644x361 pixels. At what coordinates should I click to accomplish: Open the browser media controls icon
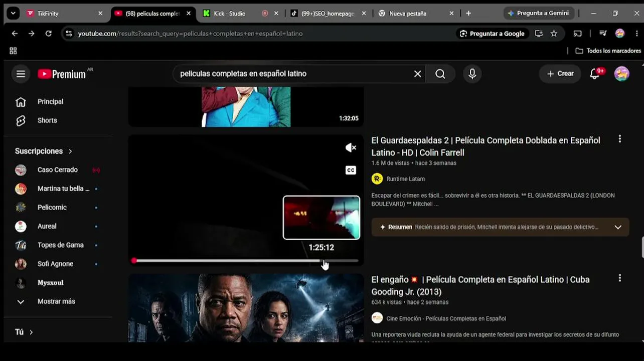coord(603,34)
